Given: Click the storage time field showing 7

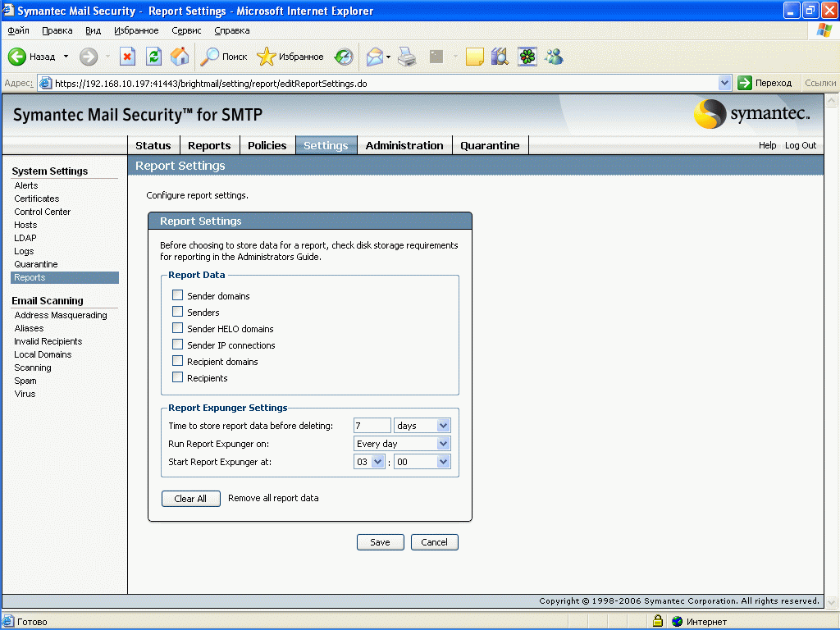Looking at the screenshot, I should [372, 426].
